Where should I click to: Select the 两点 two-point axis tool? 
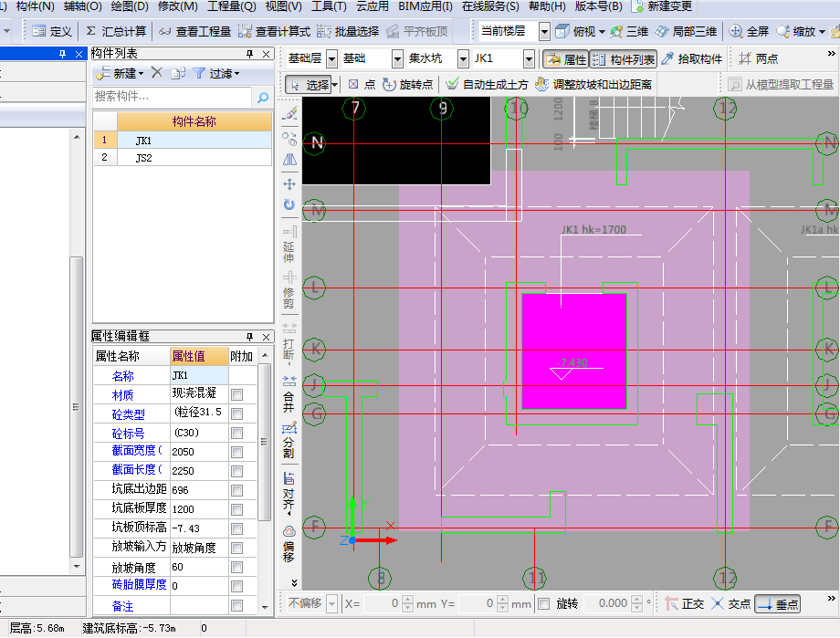(758, 59)
